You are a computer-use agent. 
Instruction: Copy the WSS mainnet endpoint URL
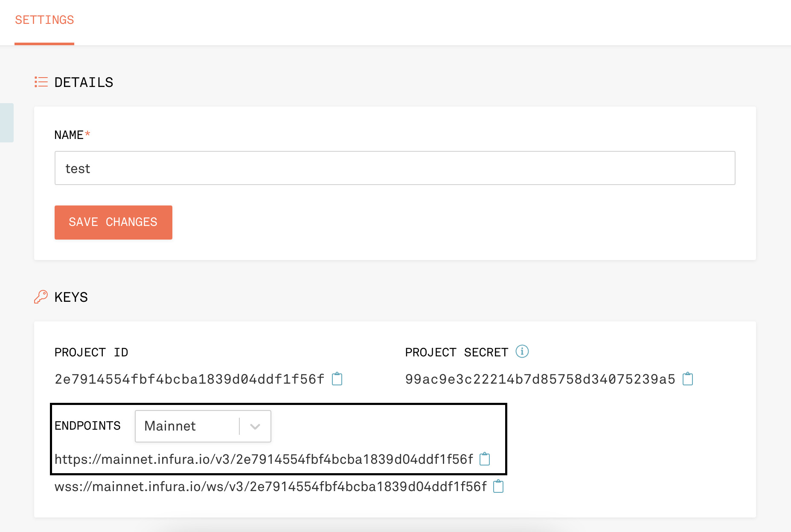coord(498,486)
